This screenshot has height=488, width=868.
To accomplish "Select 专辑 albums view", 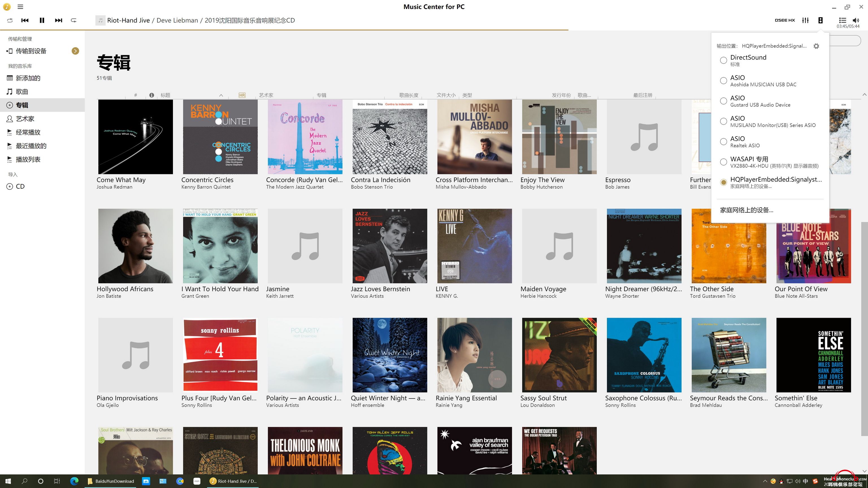I will [x=42, y=105].
